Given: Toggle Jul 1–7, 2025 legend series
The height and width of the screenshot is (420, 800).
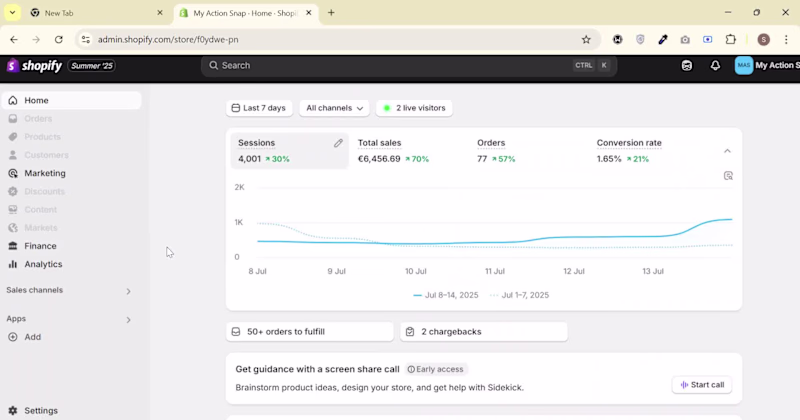Looking at the screenshot, I should [x=519, y=295].
